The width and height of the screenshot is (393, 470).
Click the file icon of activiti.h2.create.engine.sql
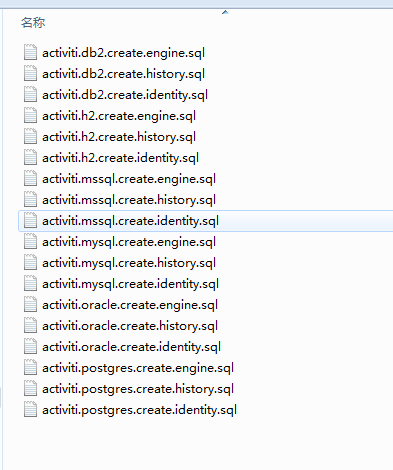30,116
